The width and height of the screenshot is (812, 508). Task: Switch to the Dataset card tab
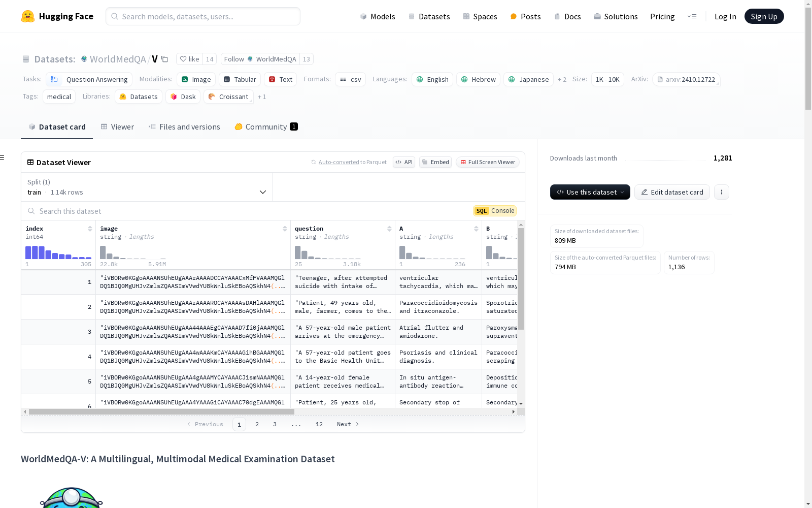(57, 127)
